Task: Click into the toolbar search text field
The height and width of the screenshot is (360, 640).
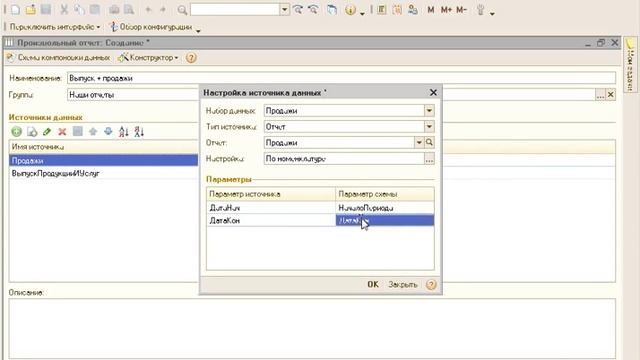Action: pos(235,9)
